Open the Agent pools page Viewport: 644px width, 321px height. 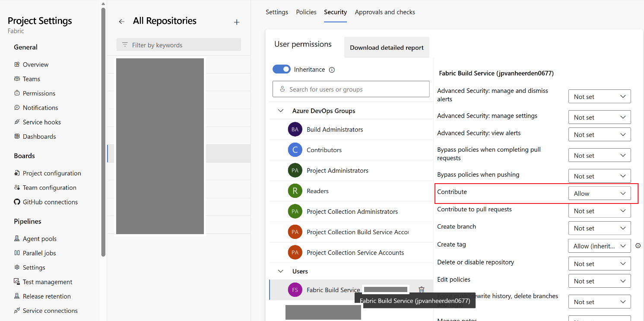[x=40, y=238]
